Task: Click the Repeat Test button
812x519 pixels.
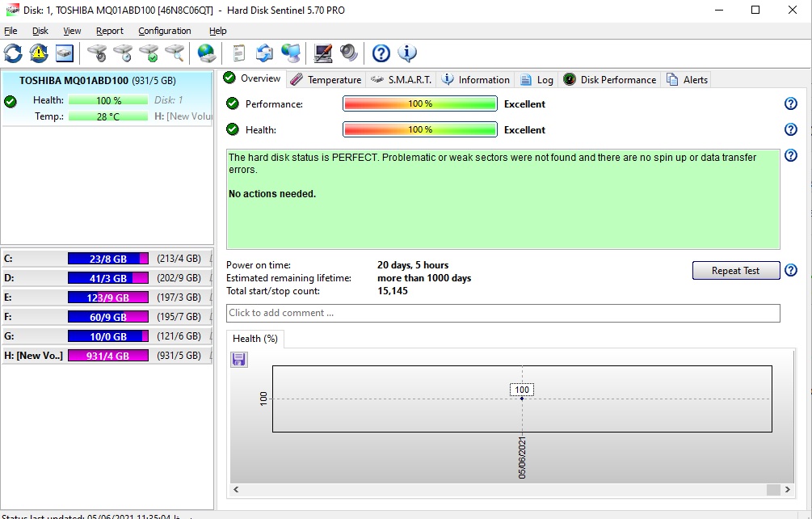Action: pyautogui.click(x=736, y=270)
